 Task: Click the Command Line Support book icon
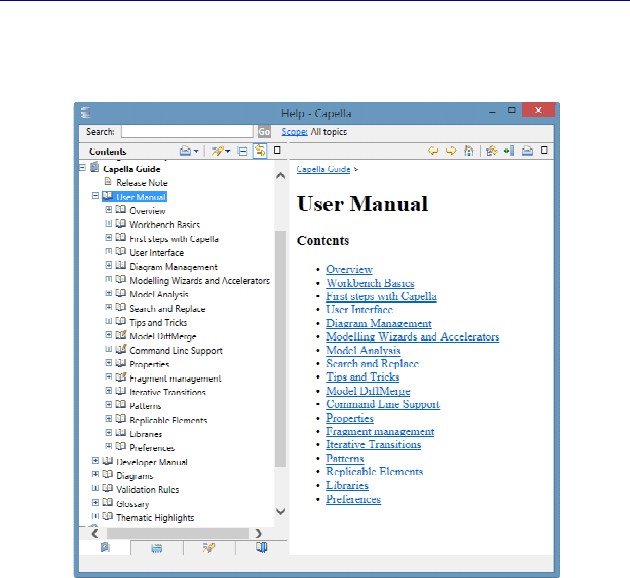pyautogui.click(x=121, y=349)
